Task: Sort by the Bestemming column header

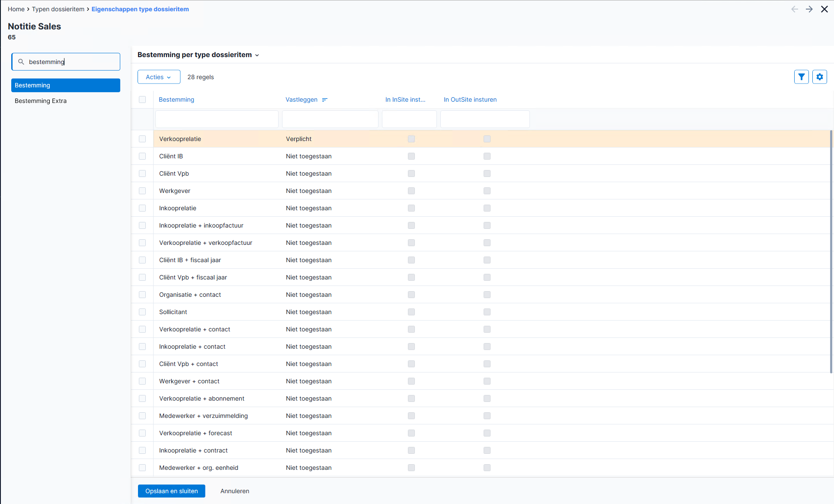Action: (176, 100)
